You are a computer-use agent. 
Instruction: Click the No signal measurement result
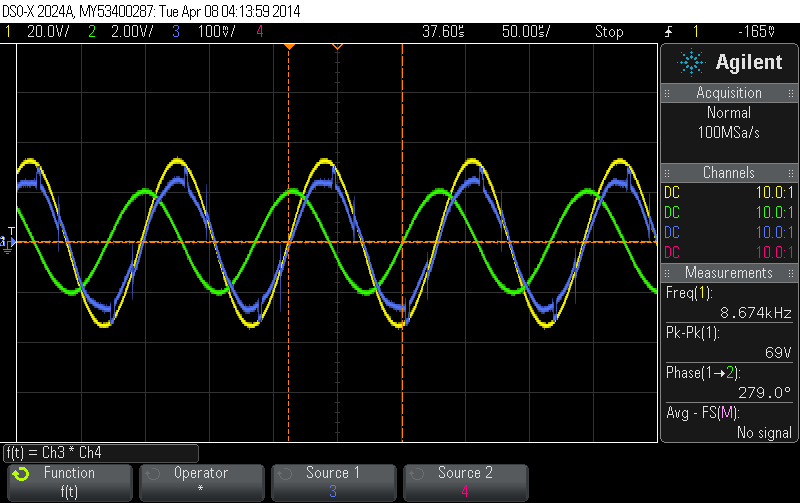point(764,433)
